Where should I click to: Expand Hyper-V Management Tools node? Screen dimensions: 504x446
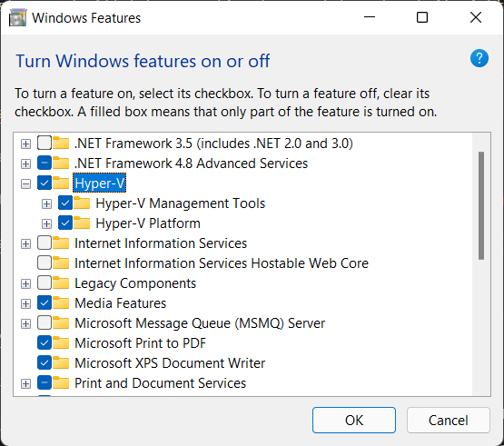(x=46, y=203)
